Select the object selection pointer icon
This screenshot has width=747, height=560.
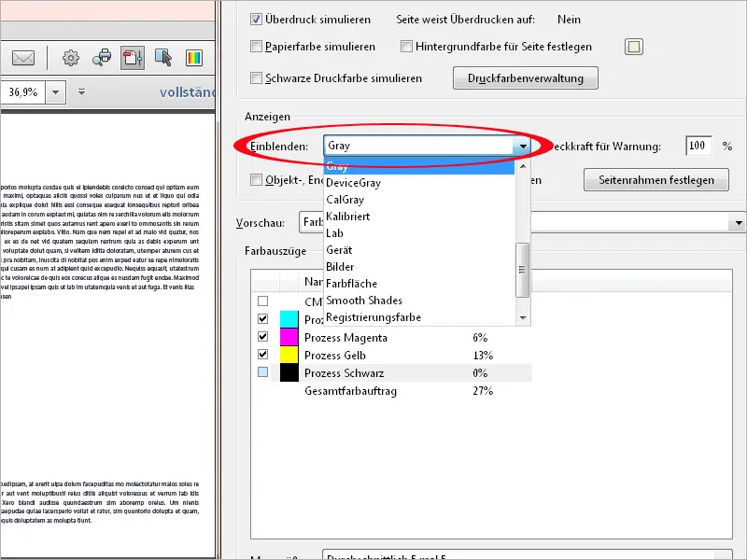tap(163, 58)
